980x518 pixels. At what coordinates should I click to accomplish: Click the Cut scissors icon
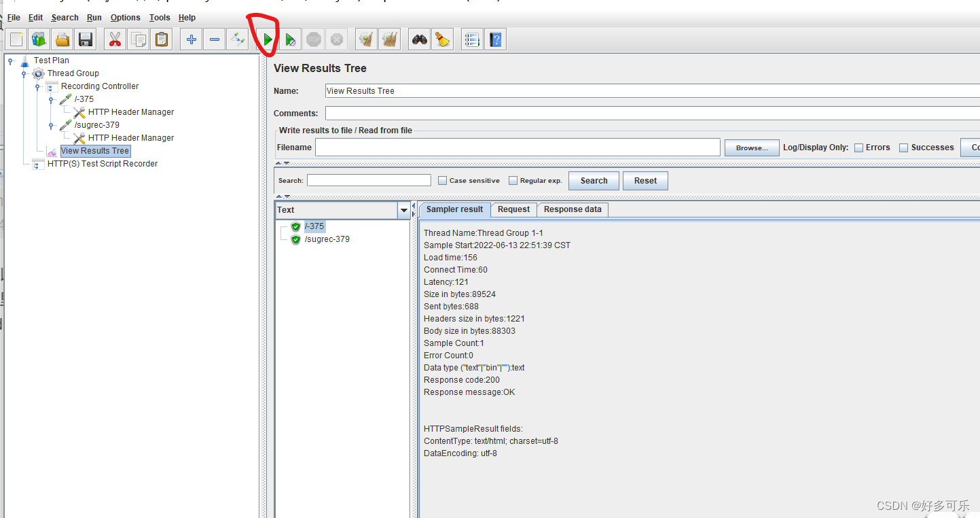115,39
